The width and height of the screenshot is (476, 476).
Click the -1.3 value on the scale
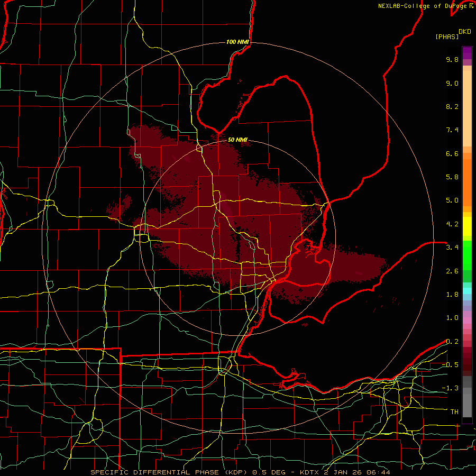click(450, 388)
